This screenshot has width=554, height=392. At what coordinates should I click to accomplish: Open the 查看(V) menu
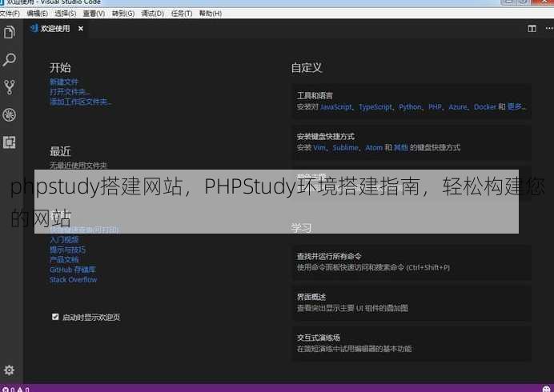click(x=94, y=14)
